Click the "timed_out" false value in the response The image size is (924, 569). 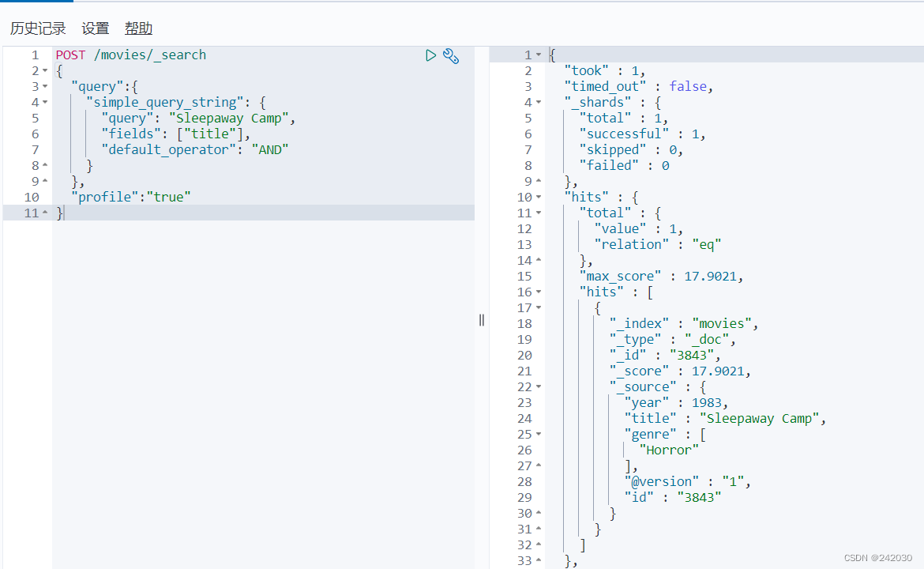(x=688, y=87)
